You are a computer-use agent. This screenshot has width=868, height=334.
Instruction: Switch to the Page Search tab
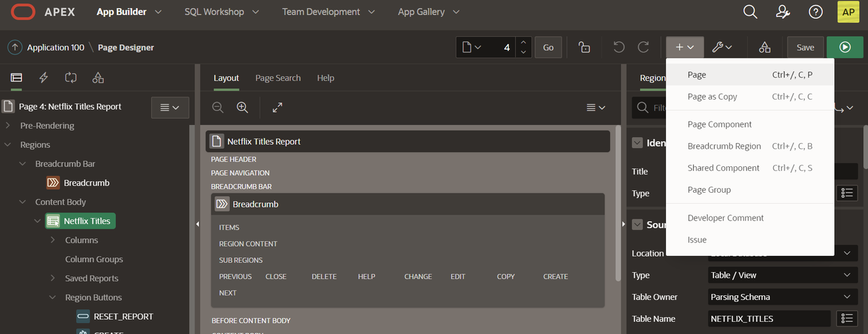click(278, 78)
